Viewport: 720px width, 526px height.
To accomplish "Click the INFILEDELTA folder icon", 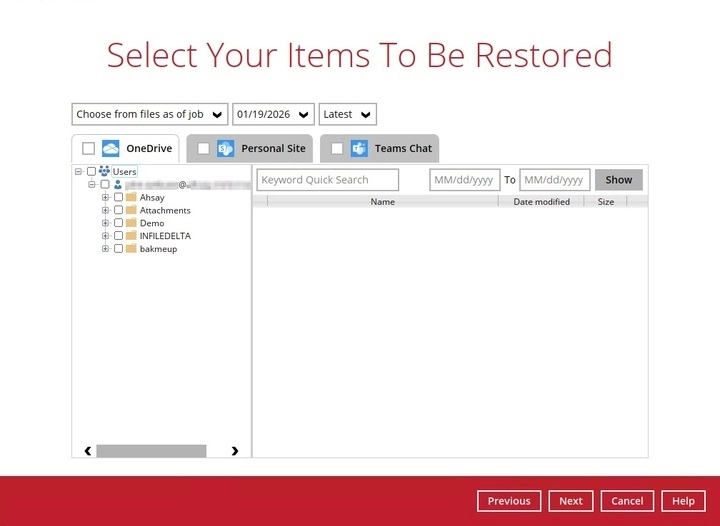I will pyautogui.click(x=131, y=235).
